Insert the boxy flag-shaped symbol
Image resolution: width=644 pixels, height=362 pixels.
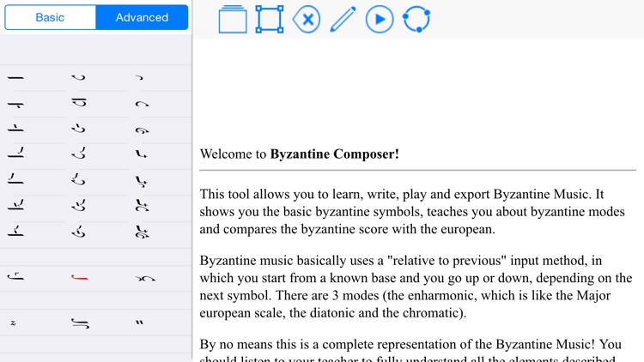point(79,103)
